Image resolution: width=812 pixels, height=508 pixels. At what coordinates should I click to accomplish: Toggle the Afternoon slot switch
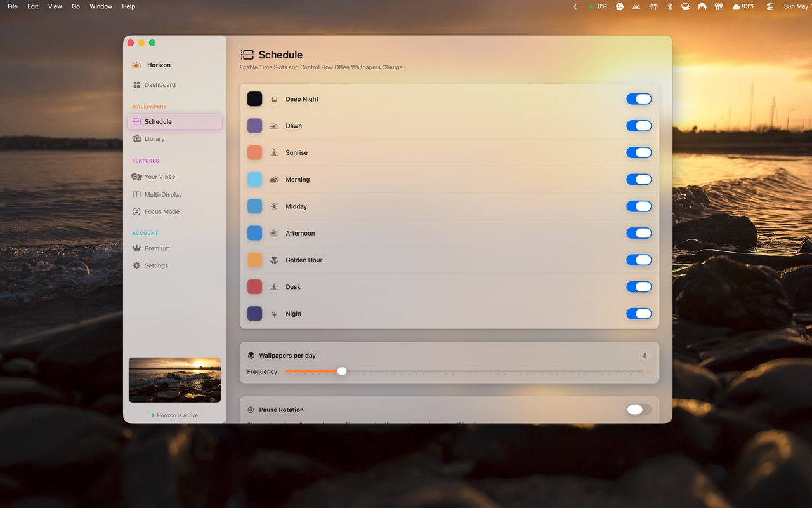tap(639, 233)
